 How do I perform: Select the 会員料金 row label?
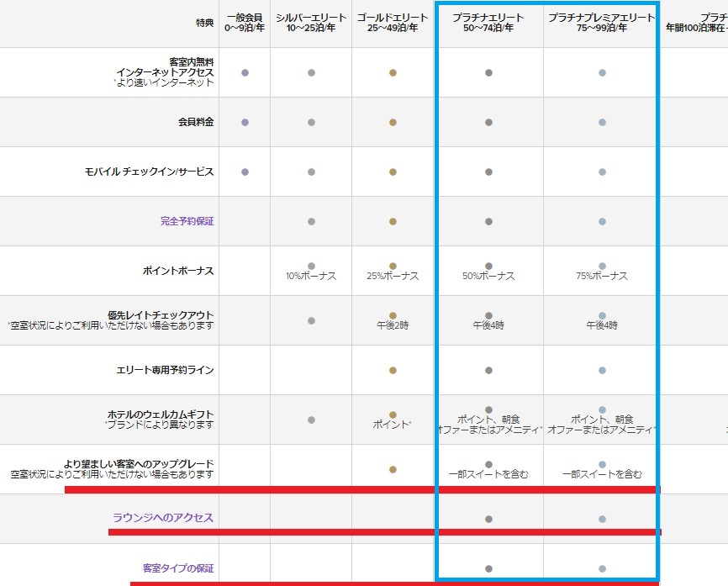pos(196,122)
